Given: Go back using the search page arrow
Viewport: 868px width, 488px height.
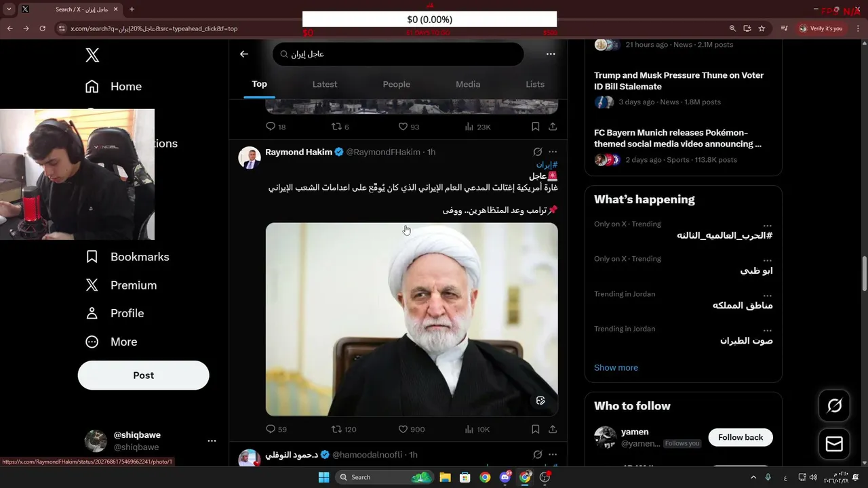Looking at the screenshot, I should (244, 54).
